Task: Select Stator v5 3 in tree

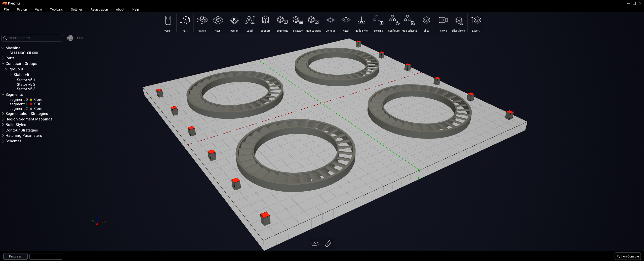Action: click(x=26, y=89)
